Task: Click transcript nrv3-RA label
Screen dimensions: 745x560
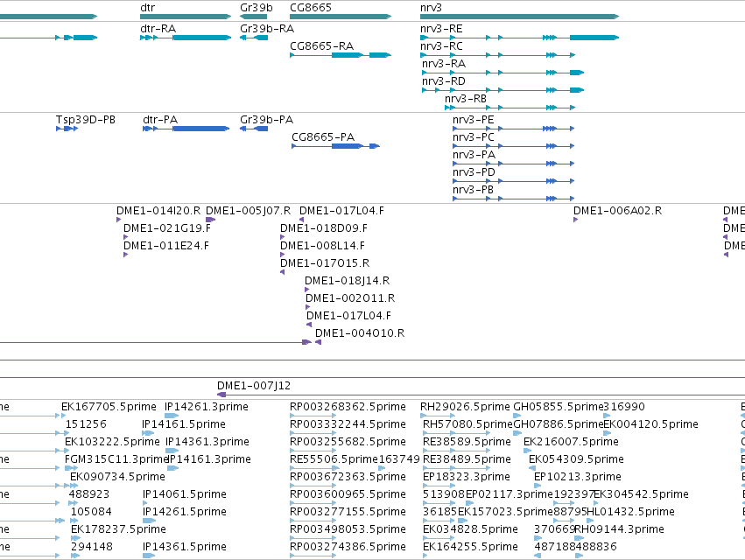Action: [x=444, y=64]
